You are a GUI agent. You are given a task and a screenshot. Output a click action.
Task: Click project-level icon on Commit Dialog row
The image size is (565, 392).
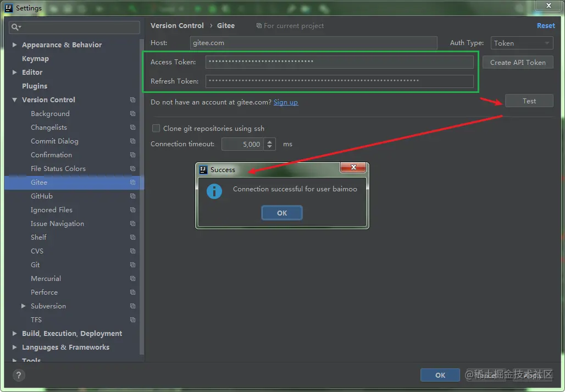click(132, 141)
